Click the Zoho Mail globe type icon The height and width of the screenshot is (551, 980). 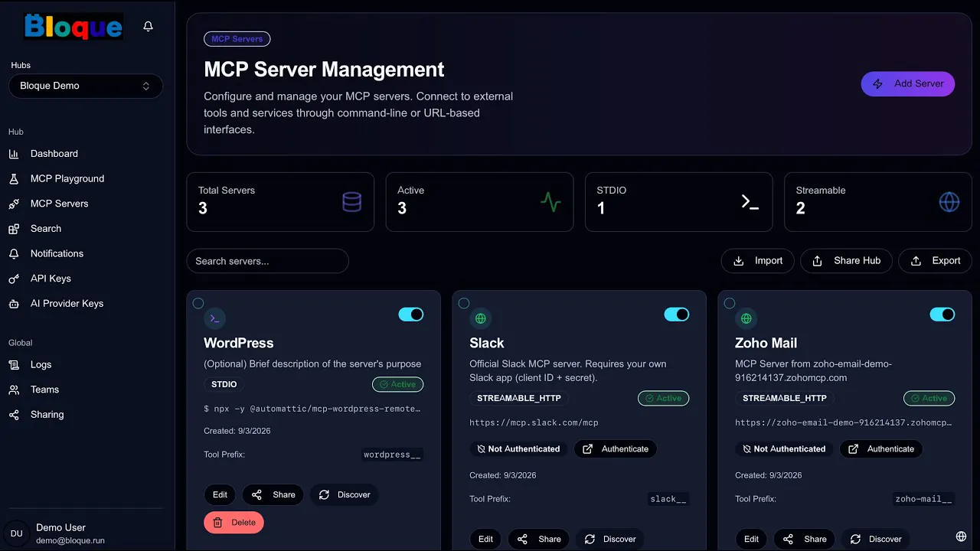pyautogui.click(x=746, y=318)
